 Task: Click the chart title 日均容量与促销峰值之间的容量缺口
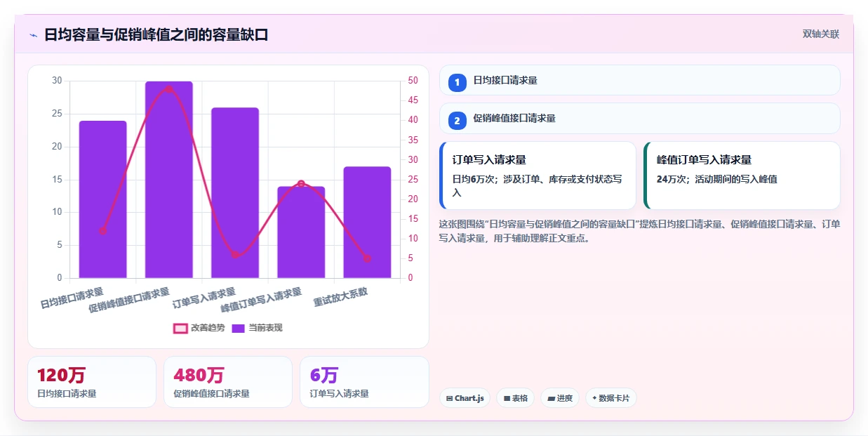156,35
